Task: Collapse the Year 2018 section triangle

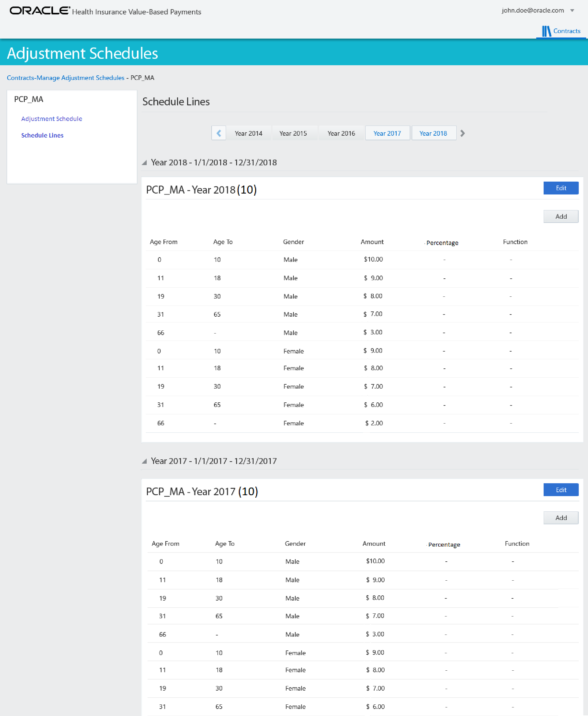Action: [144, 163]
